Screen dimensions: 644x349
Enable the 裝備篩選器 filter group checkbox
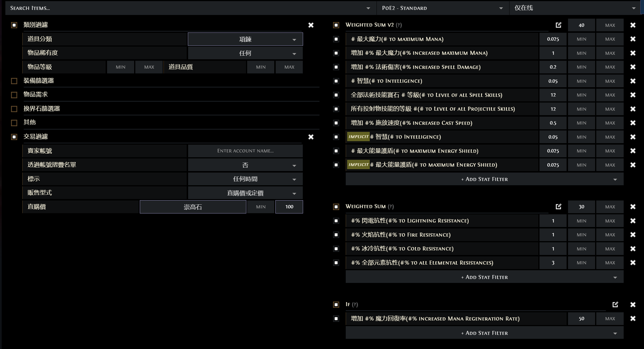14,81
